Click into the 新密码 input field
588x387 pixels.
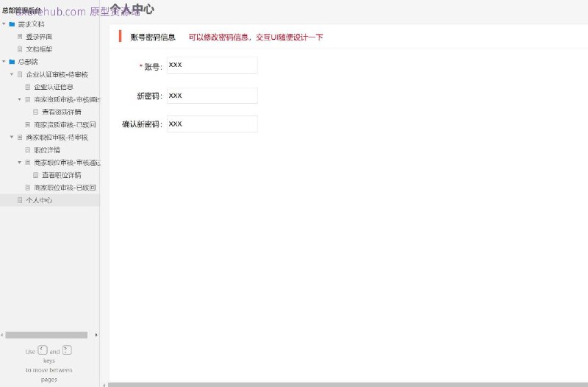pos(212,96)
